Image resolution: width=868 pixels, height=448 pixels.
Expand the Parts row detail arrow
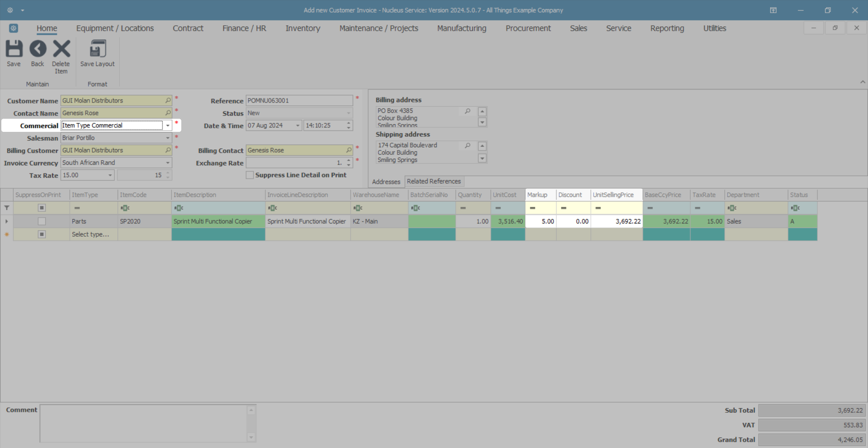pos(7,221)
